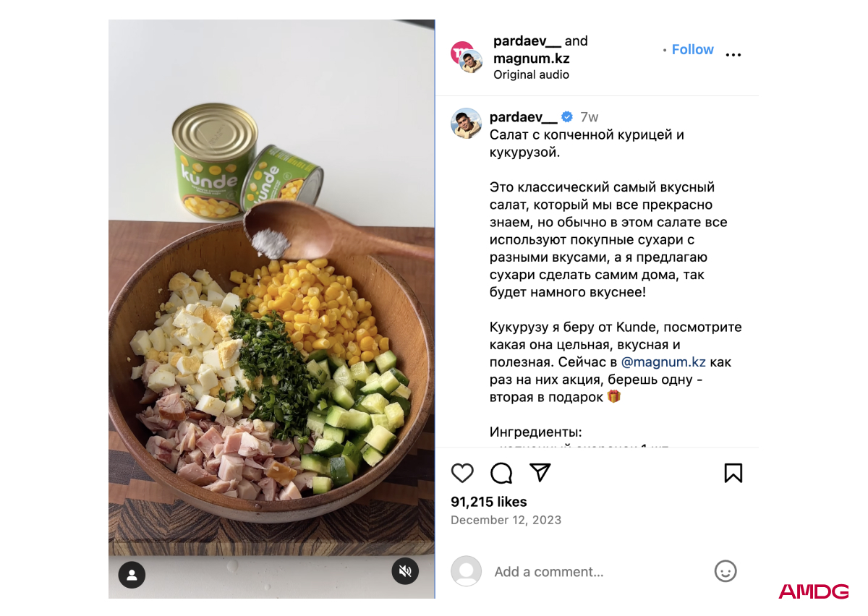868x616 pixels.
Task: Click the @magnum.kz mention in the caption
Action: [x=663, y=362]
